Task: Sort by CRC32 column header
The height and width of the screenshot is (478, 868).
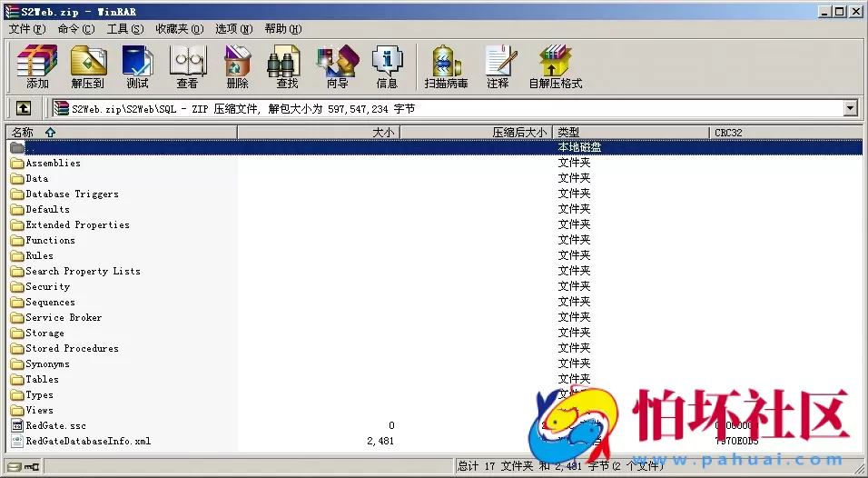Action: click(x=785, y=133)
